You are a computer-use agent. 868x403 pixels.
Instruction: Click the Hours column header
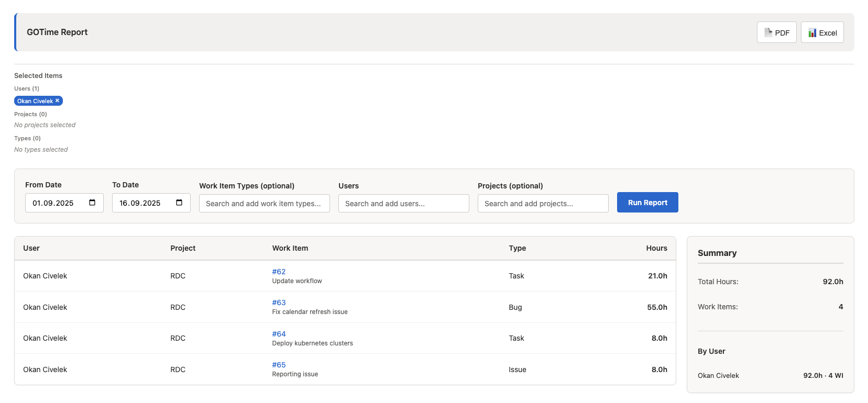click(x=656, y=248)
